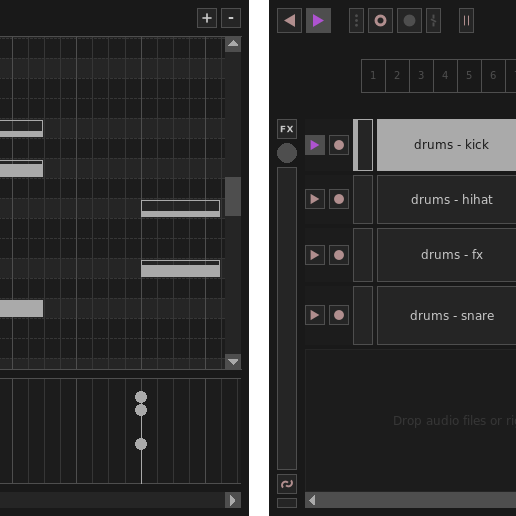Click the small box below loop icon
This screenshot has width=516, height=516.
click(287, 503)
